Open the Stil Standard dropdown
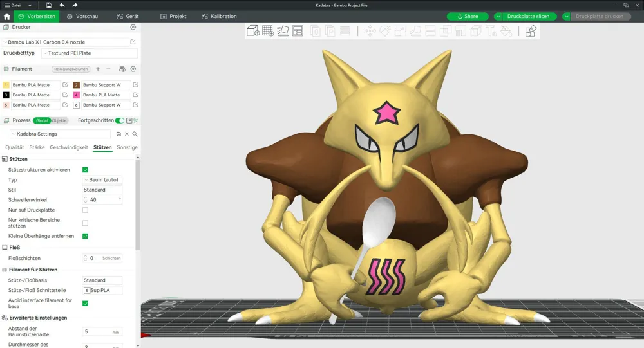 102,190
